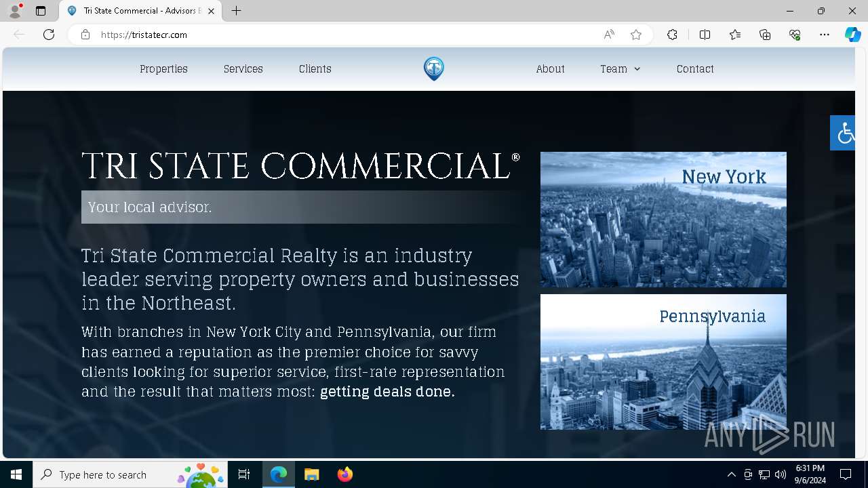Open the Favorites list
This screenshot has height=488, width=868.
pyautogui.click(x=735, y=35)
